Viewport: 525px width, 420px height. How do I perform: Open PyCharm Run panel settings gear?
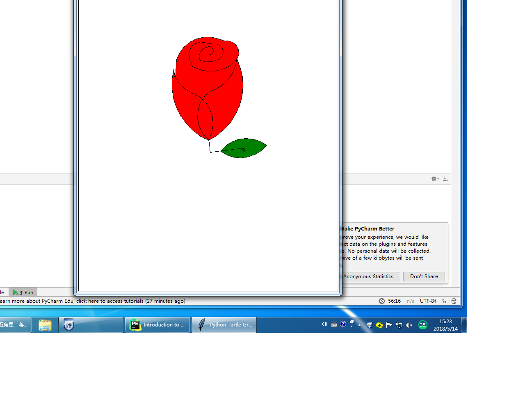[x=435, y=179]
